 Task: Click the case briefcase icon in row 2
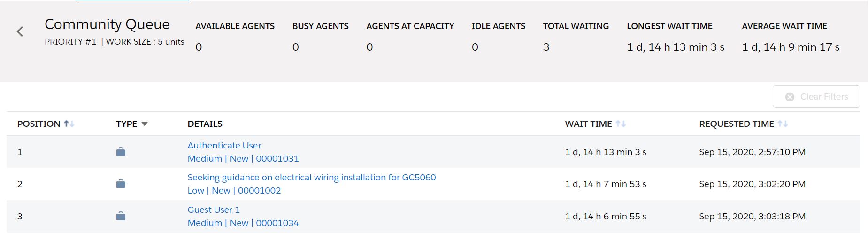click(121, 184)
